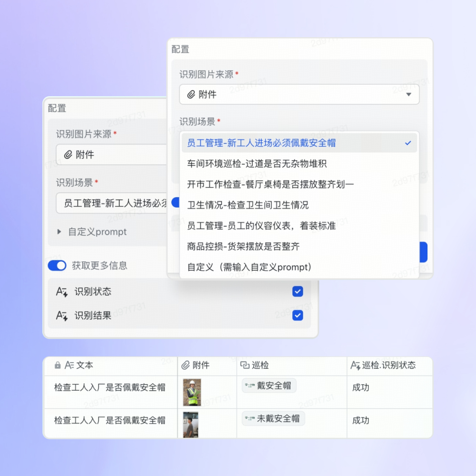The height and width of the screenshot is (476, 476).
Task: Click the paperclip icon beside 附件 source field
Action: [x=191, y=94]
